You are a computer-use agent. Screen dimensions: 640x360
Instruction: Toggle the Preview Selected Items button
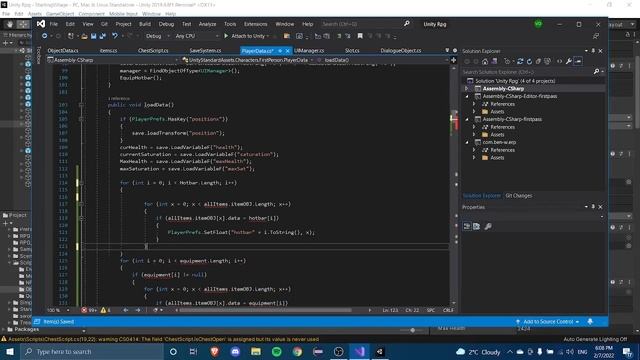(x=578, y=62)
